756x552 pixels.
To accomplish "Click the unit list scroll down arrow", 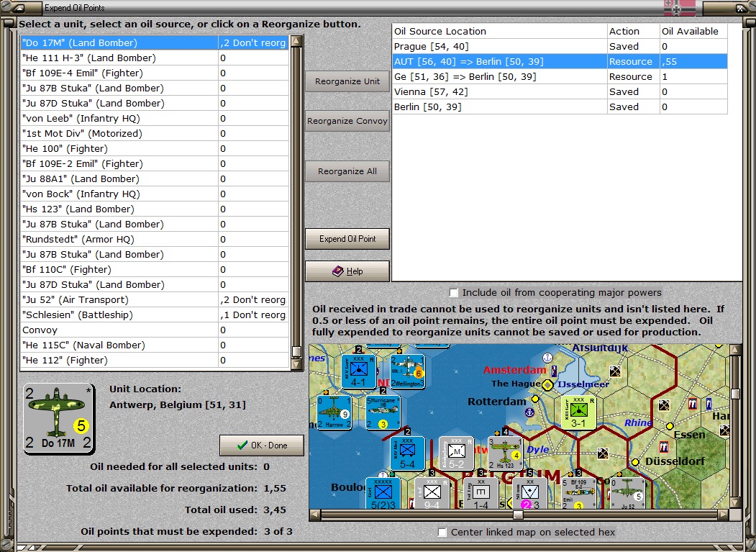I will [296, 364].
